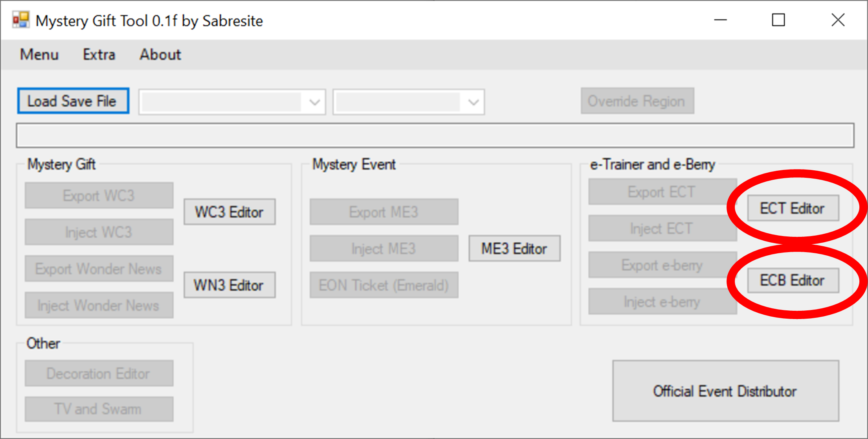Open the Extra menu

tap(99, 54)
